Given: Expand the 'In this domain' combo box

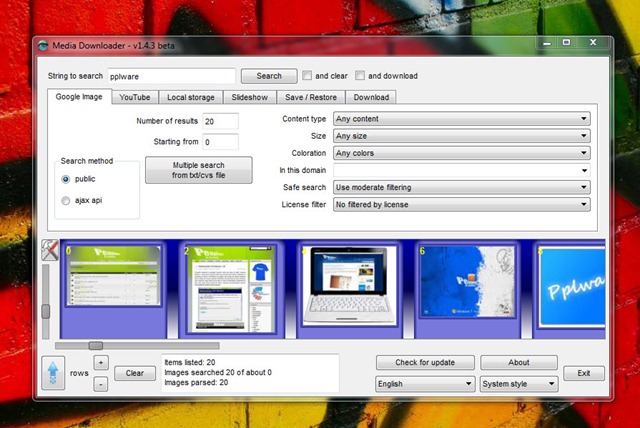Looking at the screenshot, I should (584, 170).
